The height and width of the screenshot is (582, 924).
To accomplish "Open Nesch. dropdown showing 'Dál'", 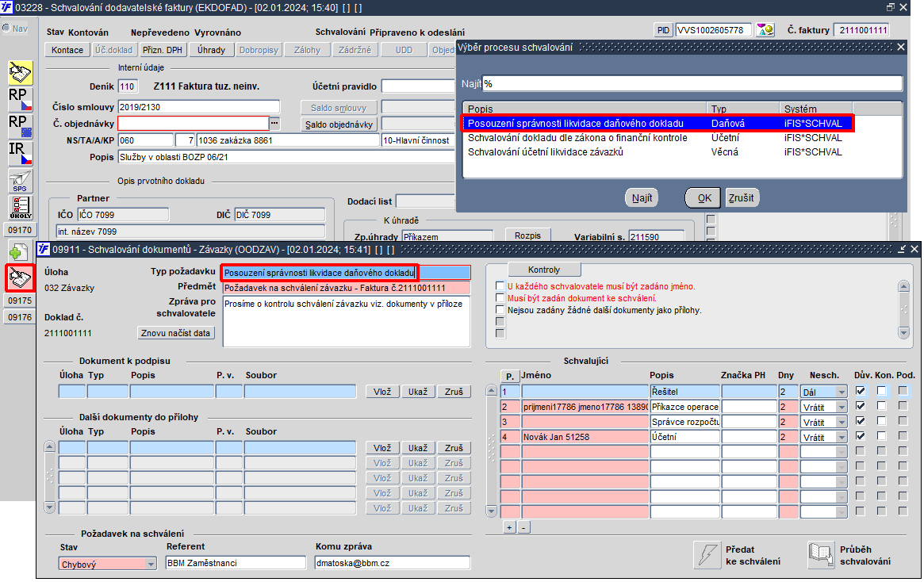I will [842, 392].
